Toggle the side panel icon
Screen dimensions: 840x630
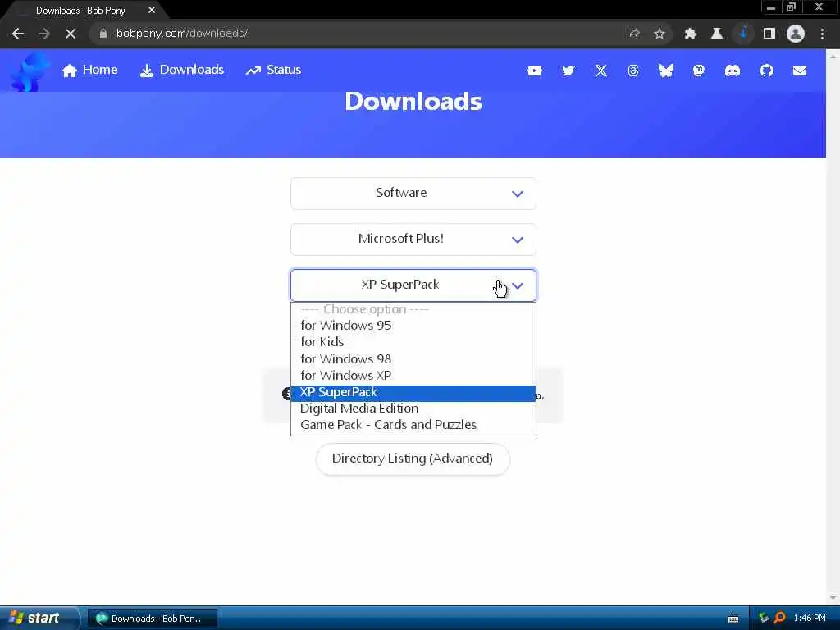point(769,34)
